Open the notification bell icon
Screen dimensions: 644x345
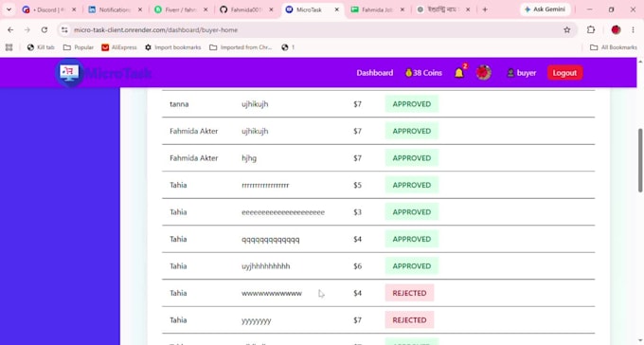pos(459,73)
